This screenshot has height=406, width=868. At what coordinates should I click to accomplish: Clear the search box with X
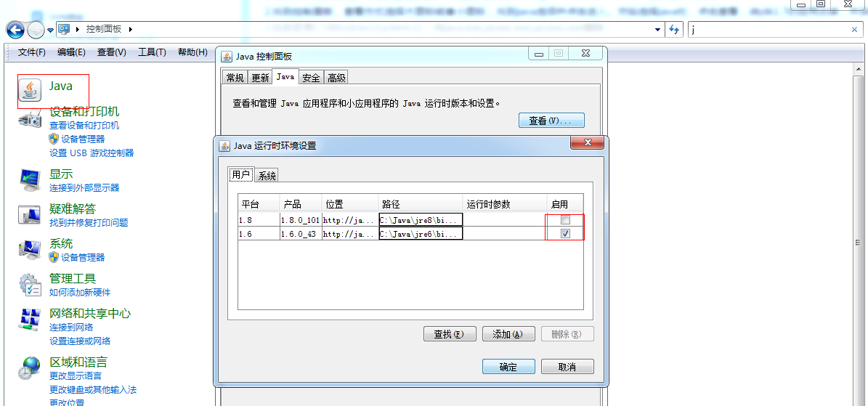point(854,29)
